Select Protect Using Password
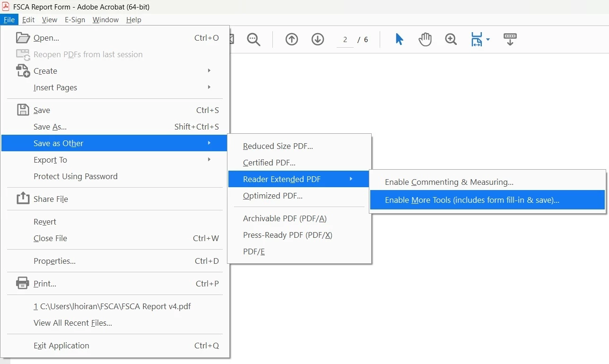The height and width of the screenshot is (364, 609). (115, 176)
